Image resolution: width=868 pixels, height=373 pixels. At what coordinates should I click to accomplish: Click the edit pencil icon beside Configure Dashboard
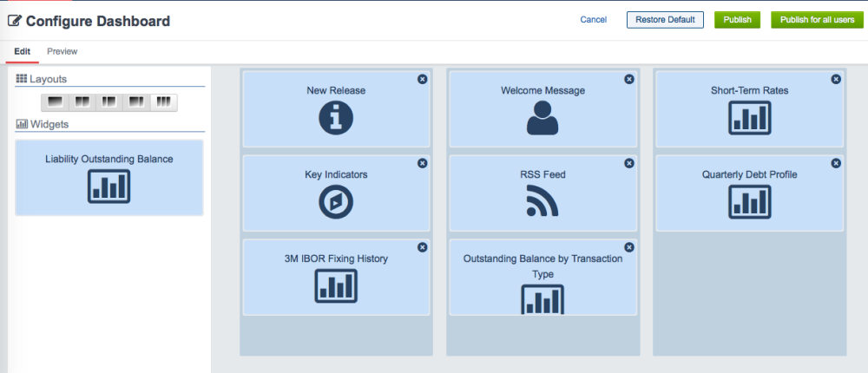coord(15,21)
